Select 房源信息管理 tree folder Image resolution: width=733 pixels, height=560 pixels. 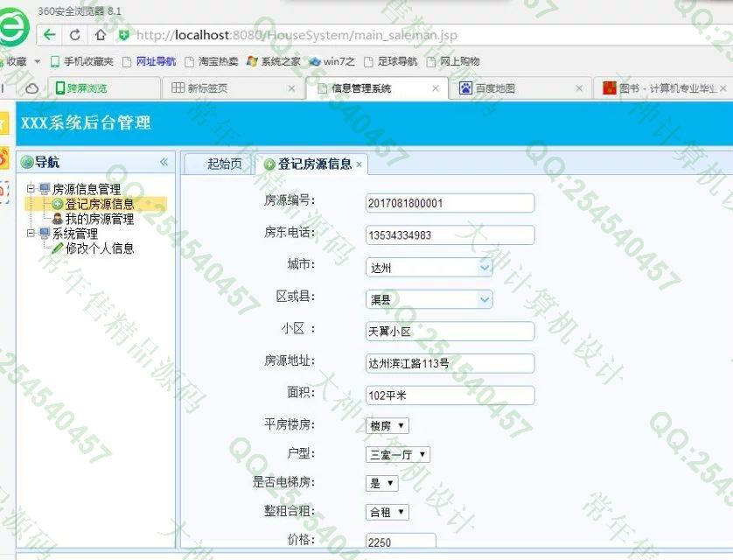tap(87, 189)
